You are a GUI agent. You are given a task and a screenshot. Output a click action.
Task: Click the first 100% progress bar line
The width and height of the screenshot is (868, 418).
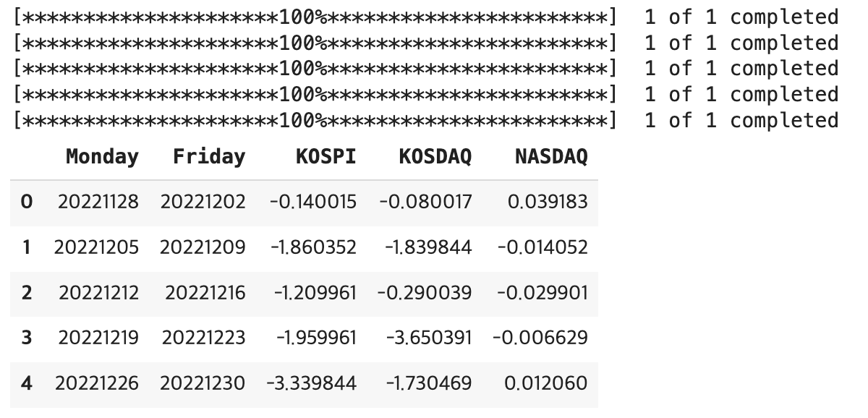click(x=315, y=17)
